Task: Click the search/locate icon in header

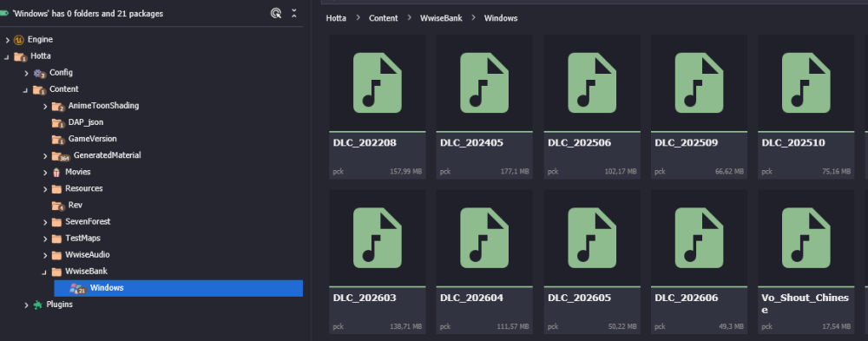Action: click(276, 13)
